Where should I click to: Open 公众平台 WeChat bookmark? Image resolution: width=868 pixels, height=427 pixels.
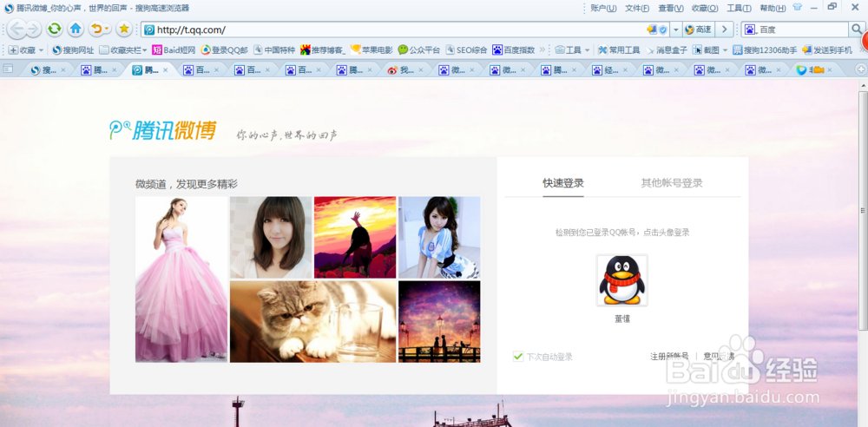click(x=419, y=49)
